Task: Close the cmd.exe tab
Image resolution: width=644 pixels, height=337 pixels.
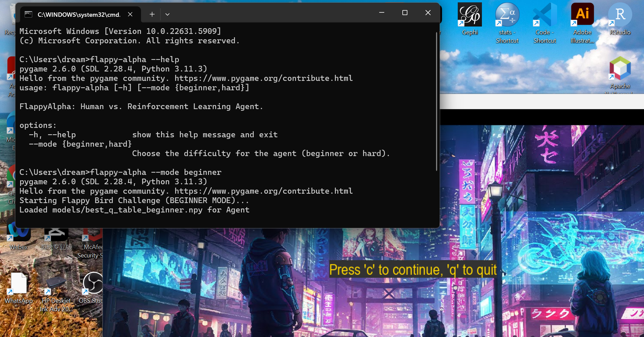Action: click(x=130, y=14)
